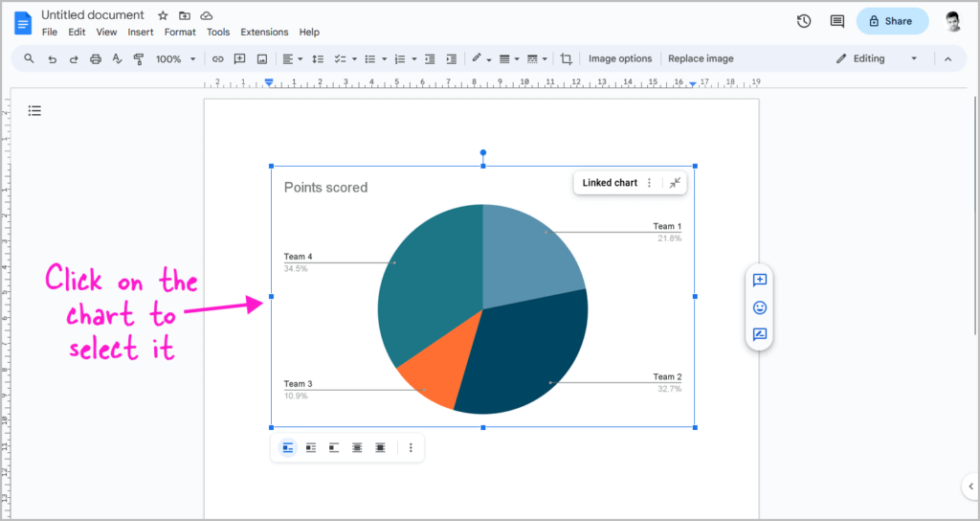Open the File menu
The width and height of the screenshot is (980, 521).
[50, 32]
